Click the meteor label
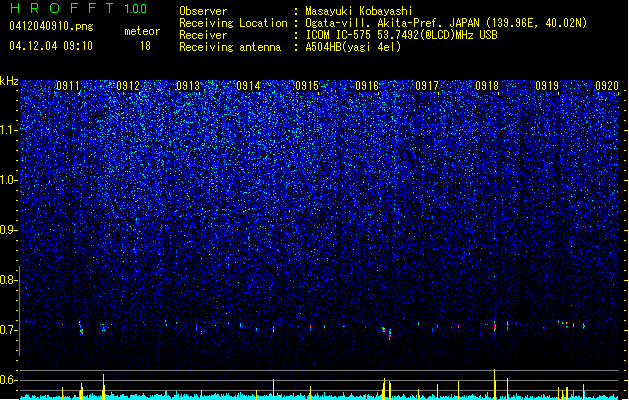 142,31
